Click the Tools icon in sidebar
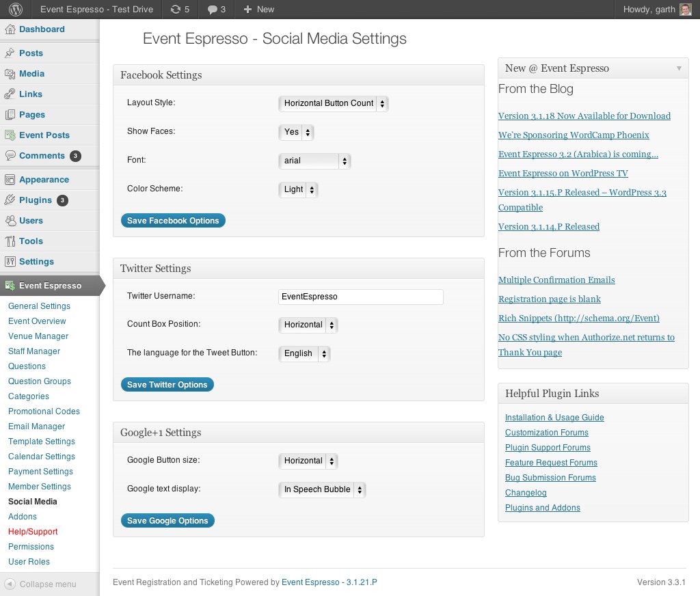This screenshot has width=700, height=596. [10, 241]
